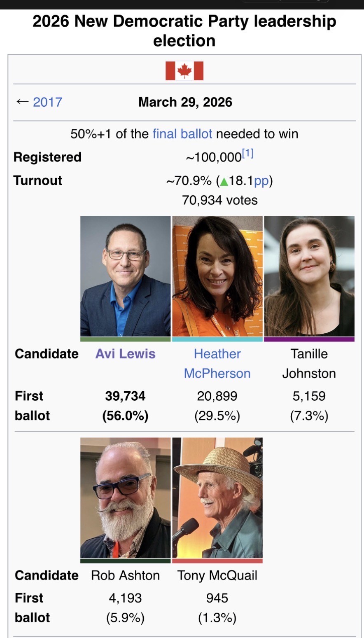The image size is (364, 638).
Task: View Heather McPherson's photo
Action: click(x=217, y=276)
